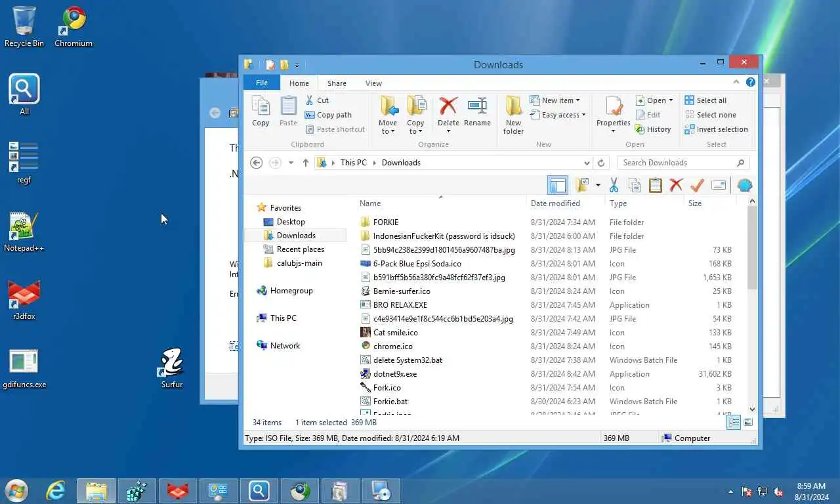Click the red X icon in lower toolbar
This screenshot has width=840, height=504.
coord(676,185)
